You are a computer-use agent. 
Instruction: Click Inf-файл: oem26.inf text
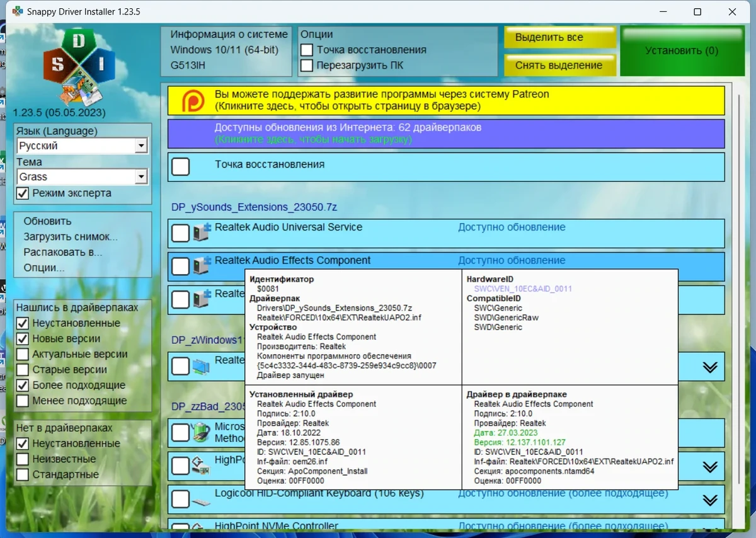click(293, 461)
